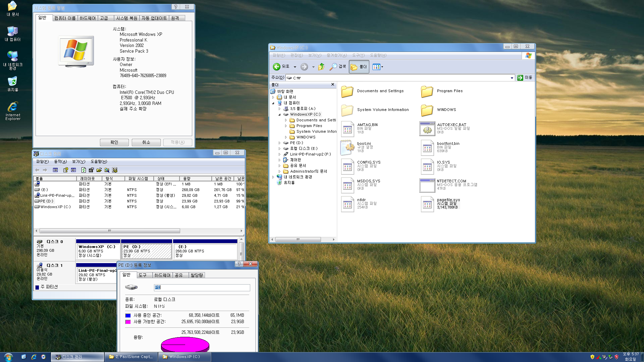Click 볼륨 column header in volume list
This screenshot has height=362, width=644.
[55, 179]
